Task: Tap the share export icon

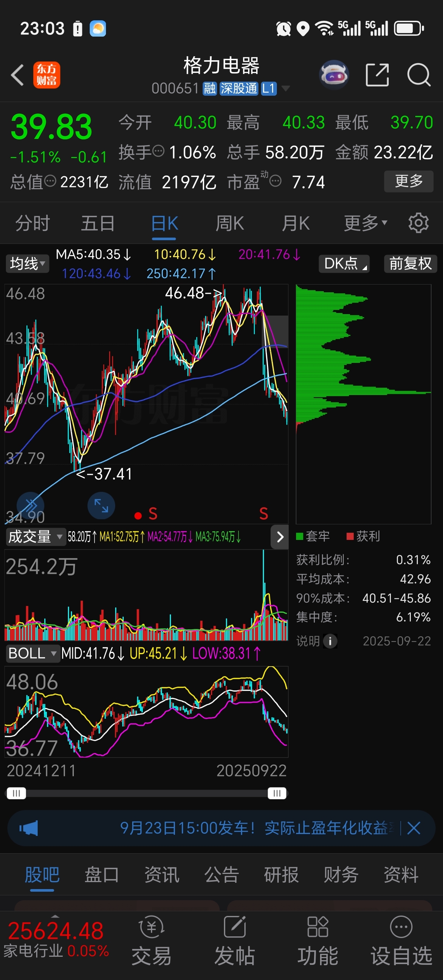Action: (377, 75)
